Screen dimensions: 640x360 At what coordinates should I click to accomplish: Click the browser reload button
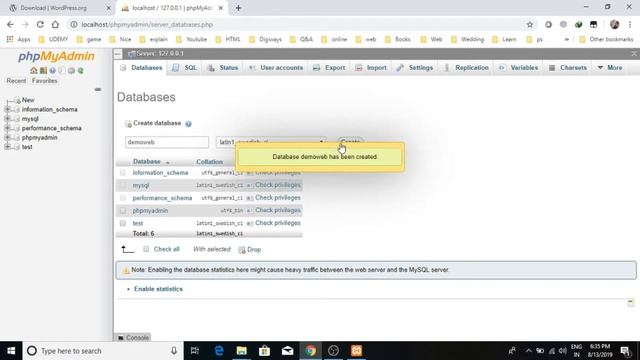pyautogui.click(x=40, y=24)
